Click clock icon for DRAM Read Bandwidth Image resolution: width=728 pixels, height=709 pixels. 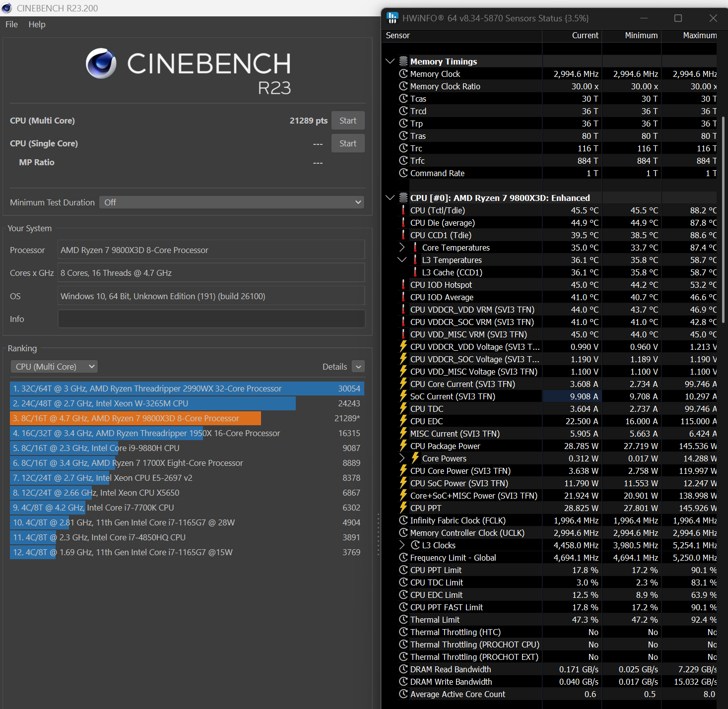click(x=403, y=669)
